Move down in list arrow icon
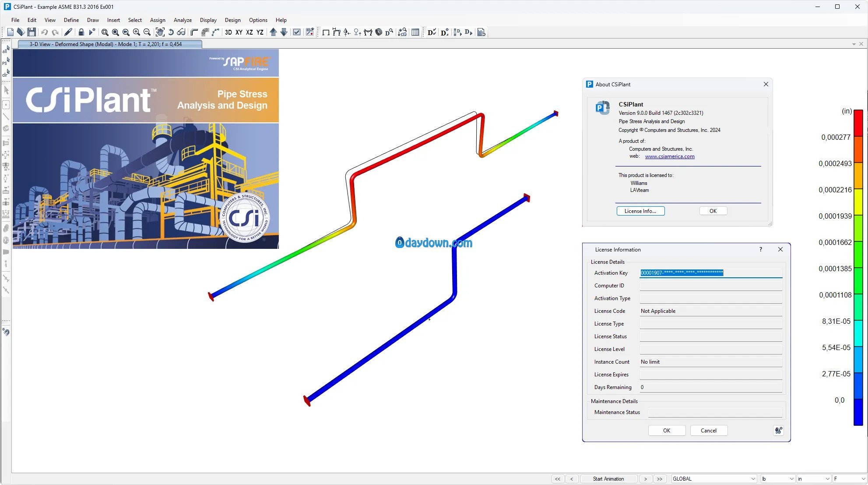Screen dimensions: 868x485 pos(284,32)
